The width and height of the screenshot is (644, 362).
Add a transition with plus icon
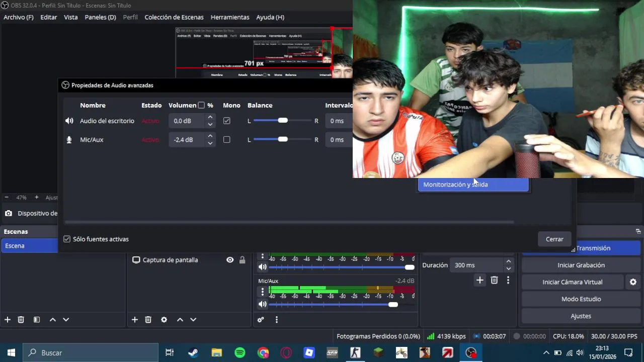tap(480, 281)
